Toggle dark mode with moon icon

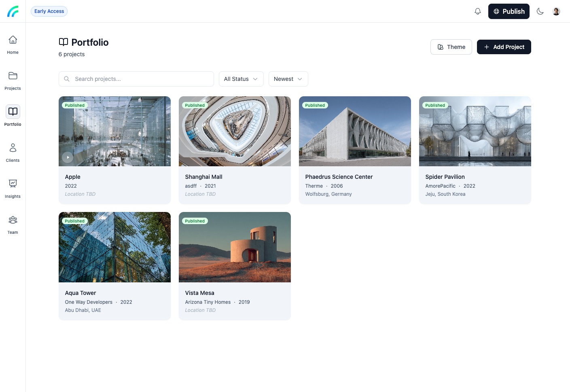click(540, 11)
